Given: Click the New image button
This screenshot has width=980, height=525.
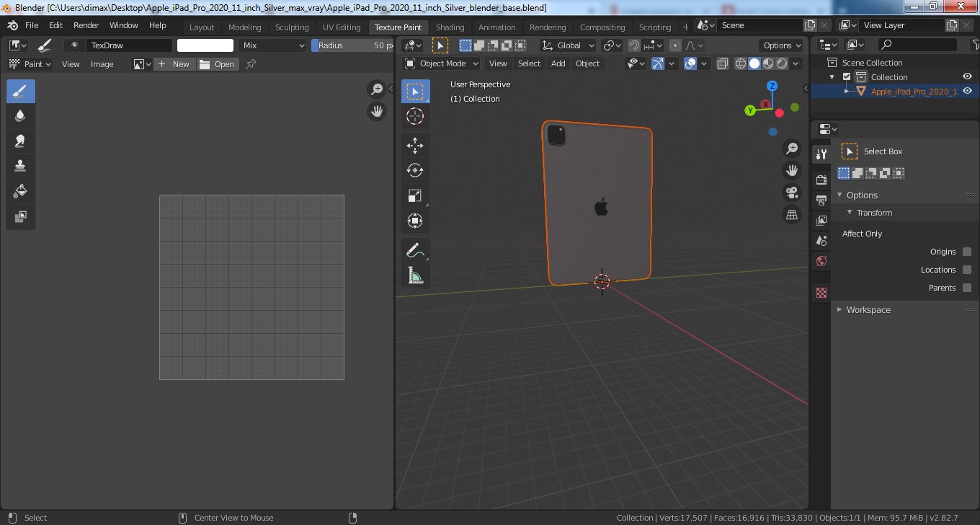Looking at the screenshot, I should tap(174, 64).
